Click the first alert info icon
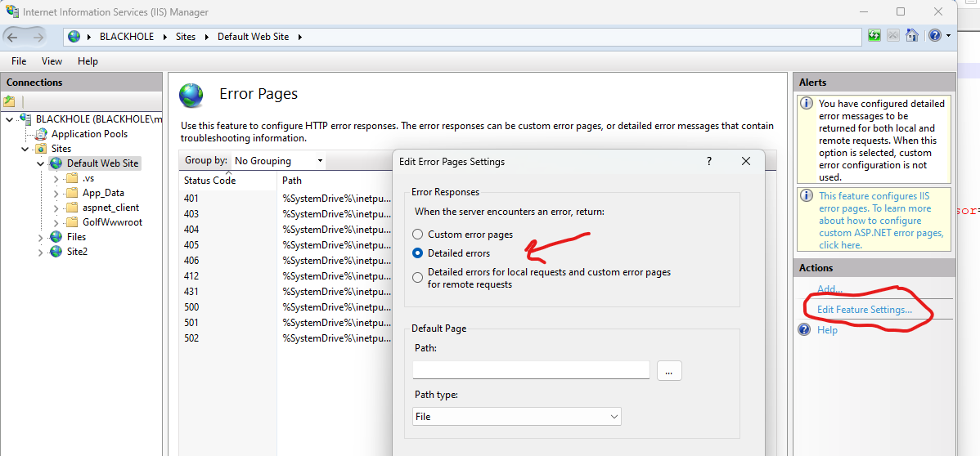980x456 pixels. 807,103
